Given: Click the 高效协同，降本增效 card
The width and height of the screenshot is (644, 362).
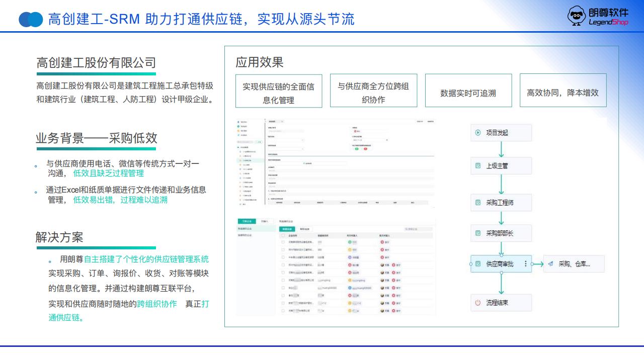Looking at the screenshot, I should pyautogui.click(x=563, y=90).
